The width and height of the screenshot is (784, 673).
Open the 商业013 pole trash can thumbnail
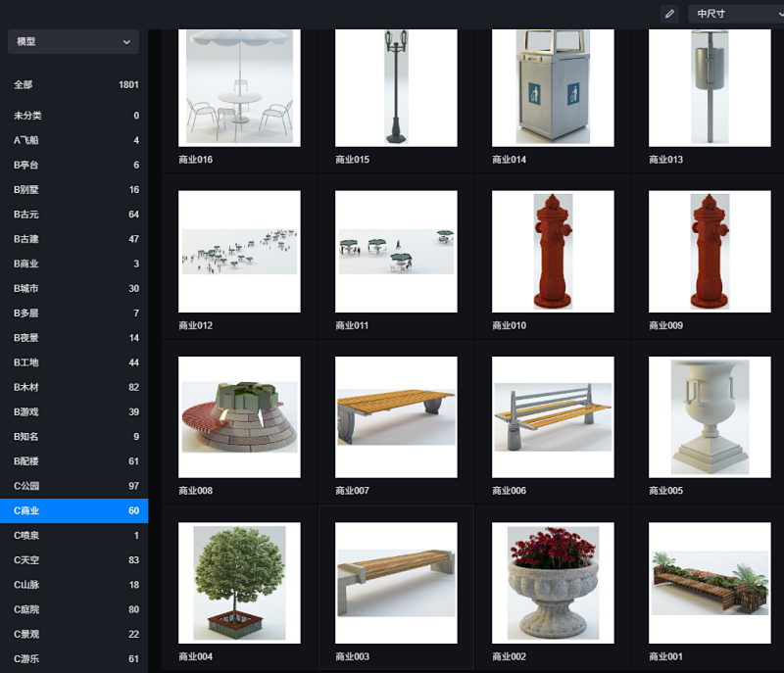pyautogui.click(x=710, y=88)
